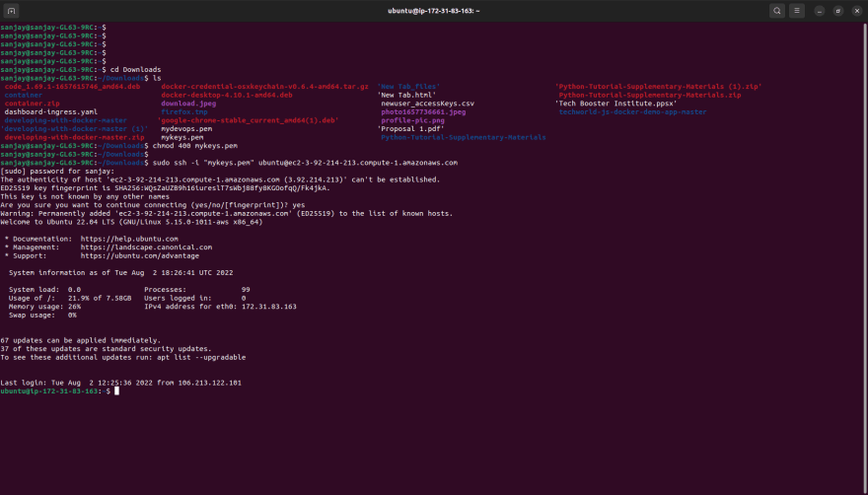Select code_1.69.1-1657615746_amd64.deb file name

(x=73, y=87)
